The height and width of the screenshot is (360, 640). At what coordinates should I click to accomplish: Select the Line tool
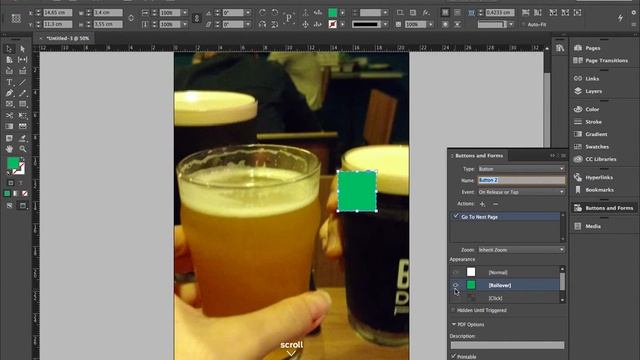(22, 82)
